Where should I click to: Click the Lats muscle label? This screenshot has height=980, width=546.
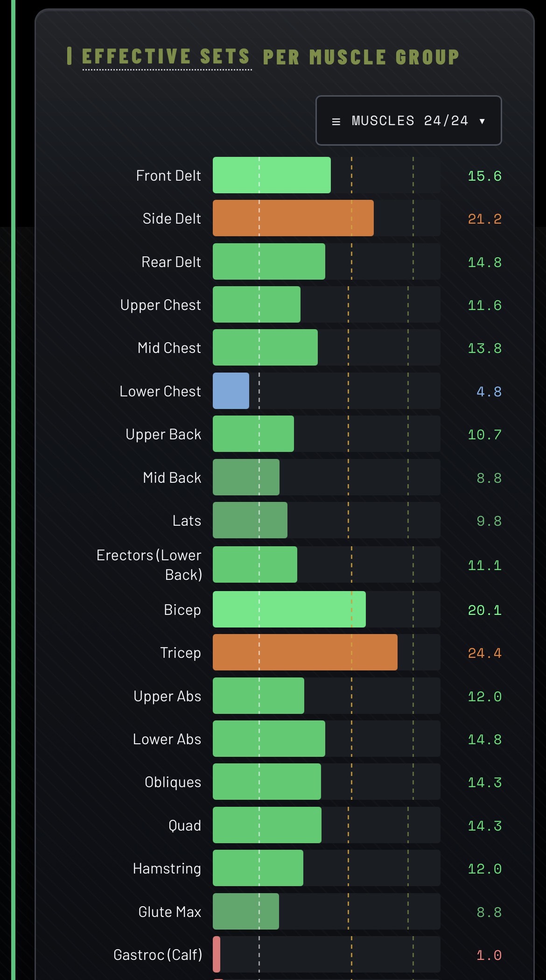[187, 521]
